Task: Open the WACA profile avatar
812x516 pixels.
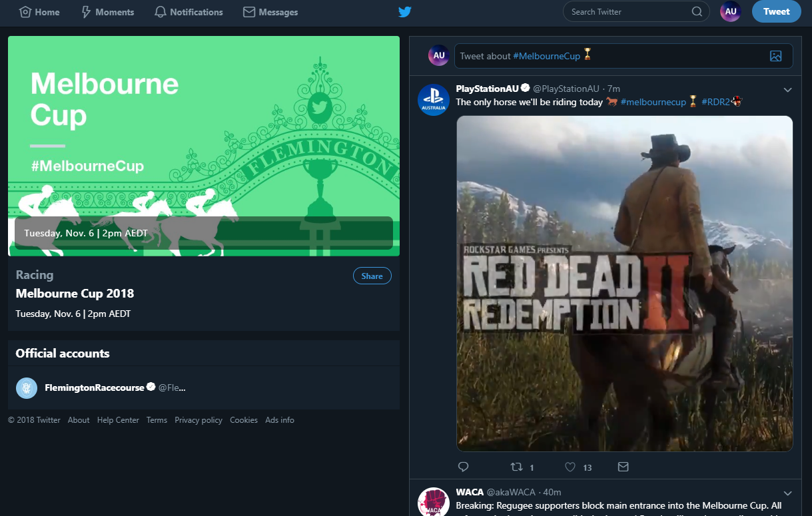Action: [433, 502]
